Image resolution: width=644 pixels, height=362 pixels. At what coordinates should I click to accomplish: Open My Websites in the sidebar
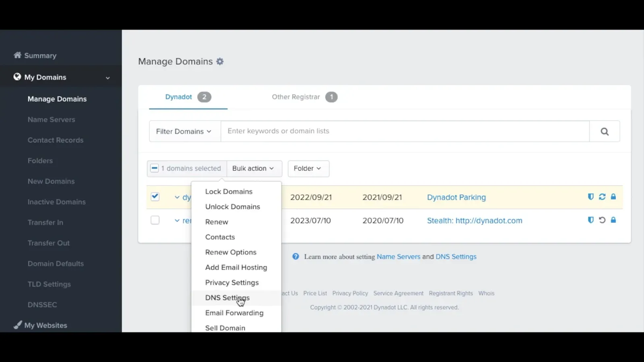pos(46,325)
